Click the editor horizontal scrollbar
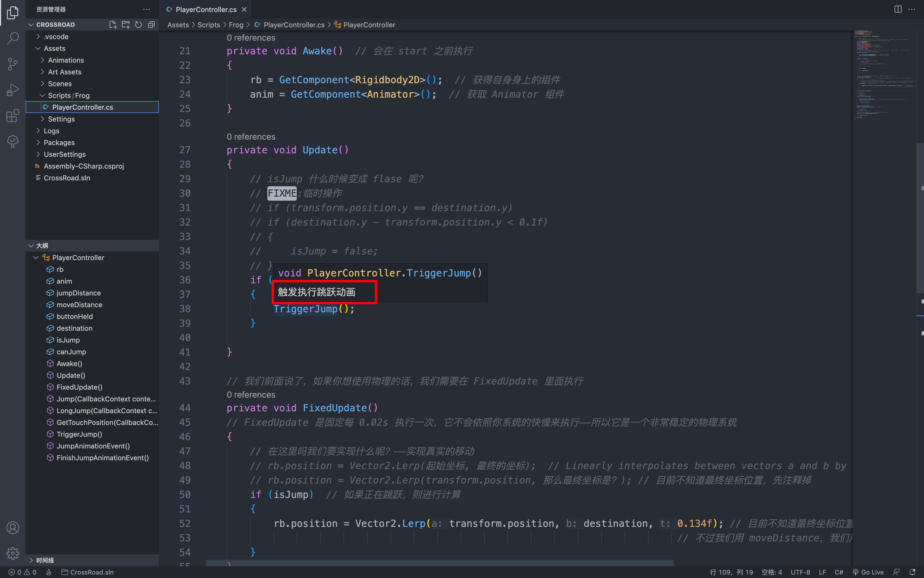Screen dimensions: 924x578 pos(440,563)
